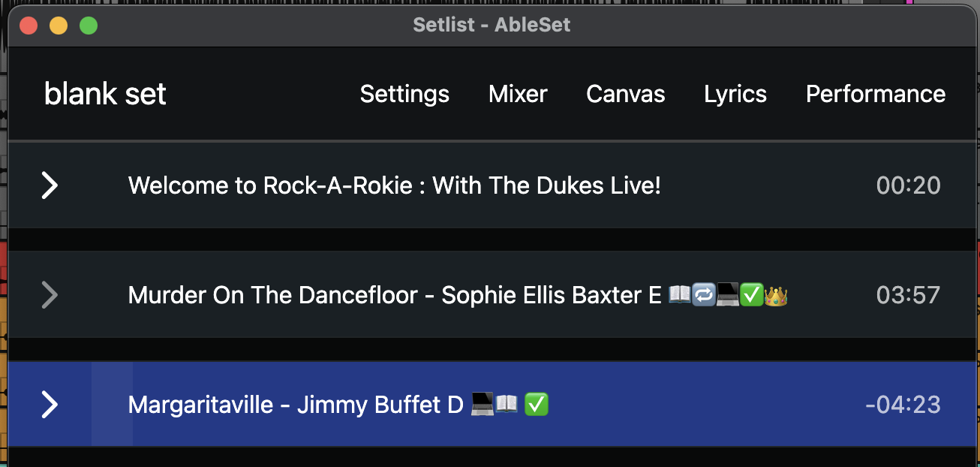Expand the Margaritaville song chevron
This screenshot has width=980, height=467.
click(50, 405)
